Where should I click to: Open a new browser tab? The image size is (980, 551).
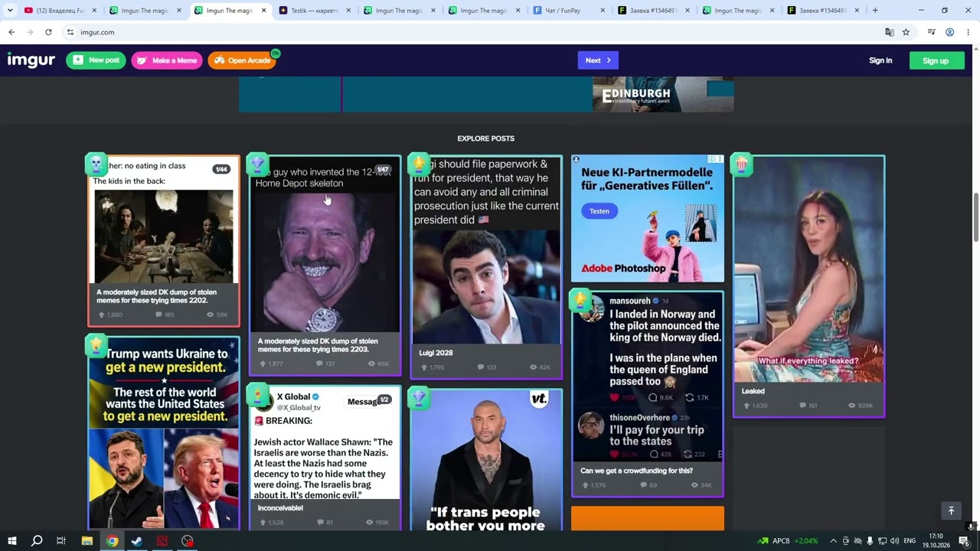coord(875,11)
